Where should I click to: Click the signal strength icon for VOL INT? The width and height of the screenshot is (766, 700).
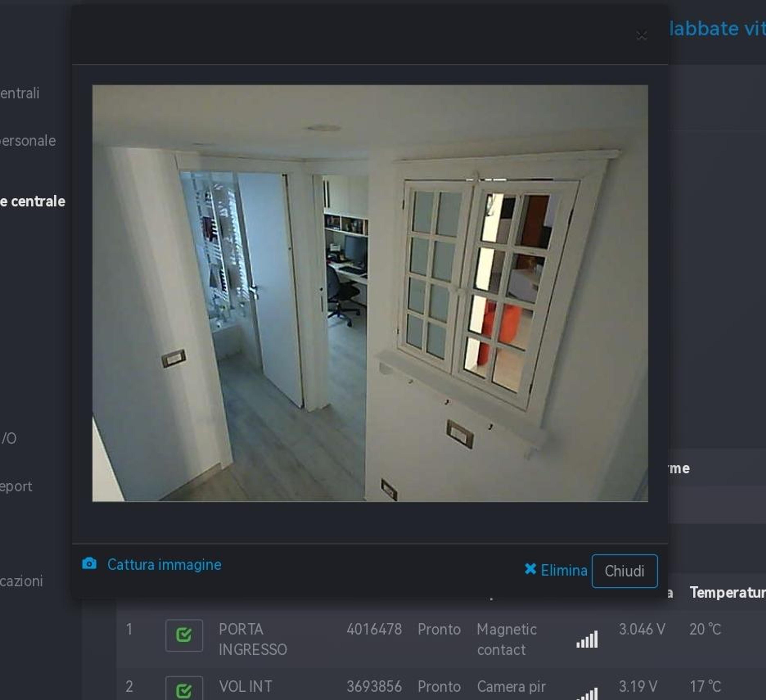tap(587, 694)
